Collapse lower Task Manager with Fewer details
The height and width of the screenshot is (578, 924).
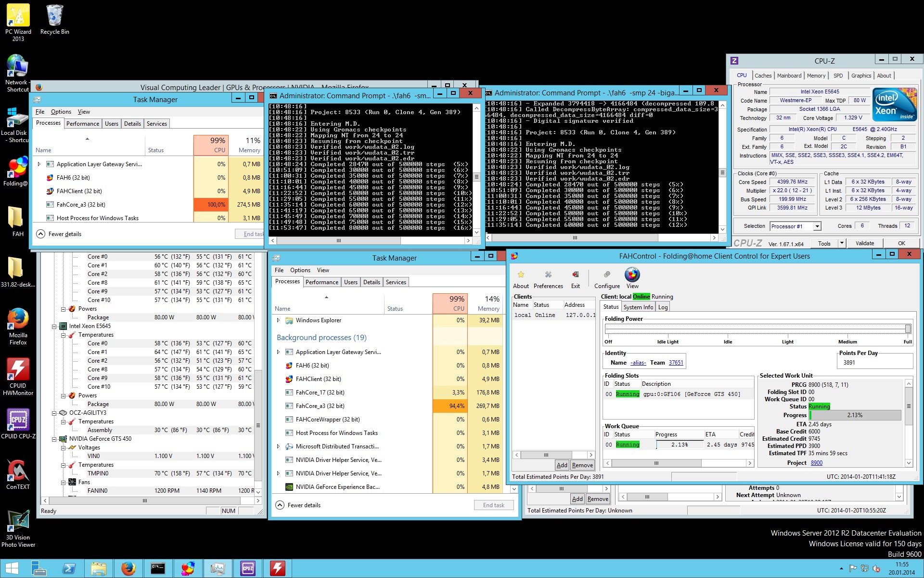click(298, 505)
